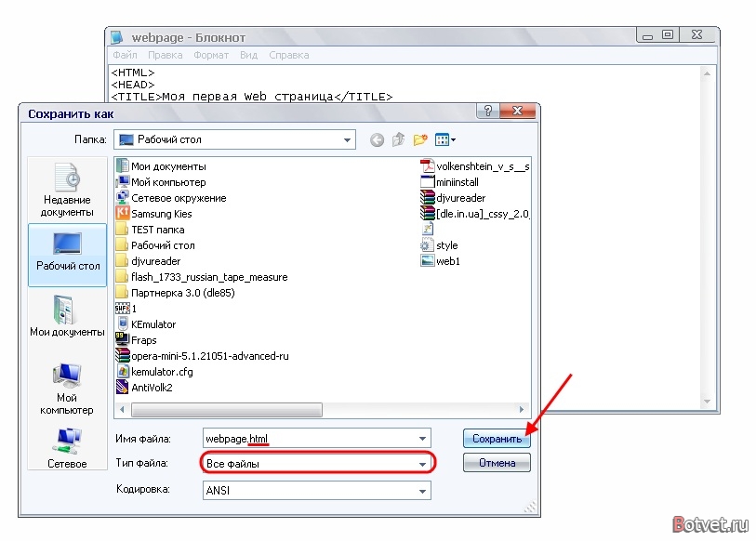Expand the Папка folder dropdown
Screen dimensions: 756x541
[347, 139]
